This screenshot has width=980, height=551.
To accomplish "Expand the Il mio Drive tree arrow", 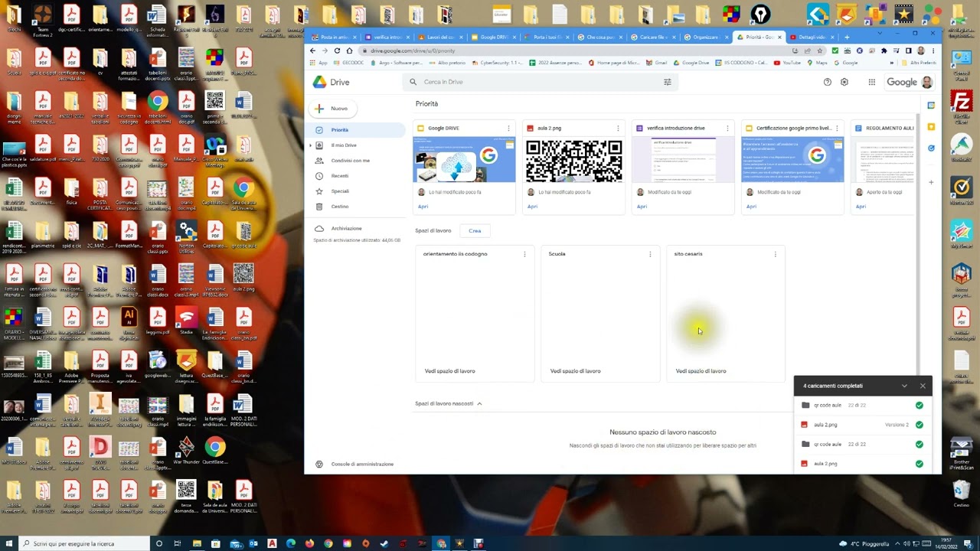I will coord(310,145).
